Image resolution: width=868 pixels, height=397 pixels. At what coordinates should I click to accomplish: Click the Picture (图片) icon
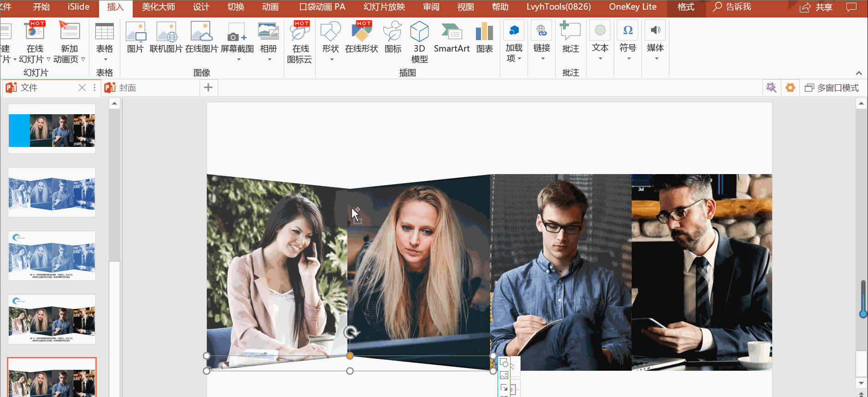point(135,38)
